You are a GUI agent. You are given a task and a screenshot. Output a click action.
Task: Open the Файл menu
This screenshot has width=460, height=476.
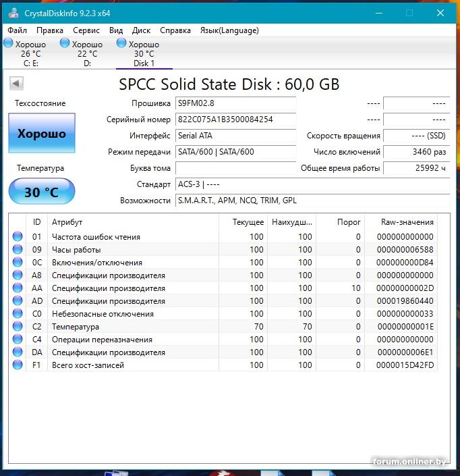(17, 30)
